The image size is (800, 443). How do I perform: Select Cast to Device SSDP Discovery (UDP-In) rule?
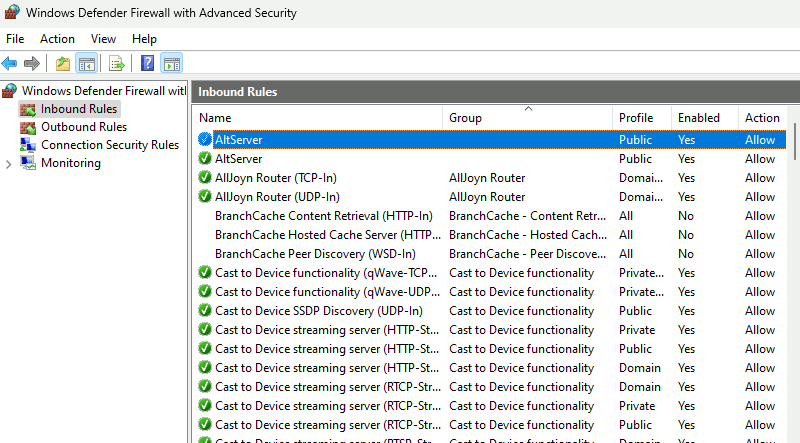coord(319,311)
